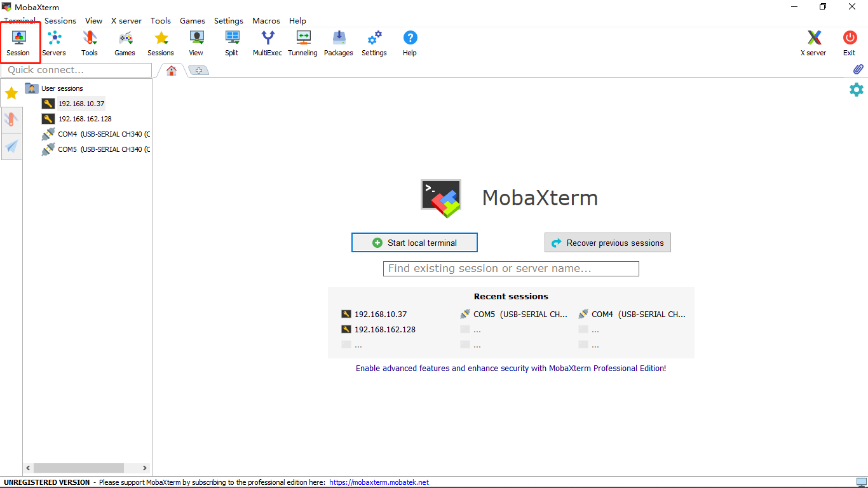This screenshot has width=868, height=488.
Task: Click Start local terminal button
Action: (414, 243)
